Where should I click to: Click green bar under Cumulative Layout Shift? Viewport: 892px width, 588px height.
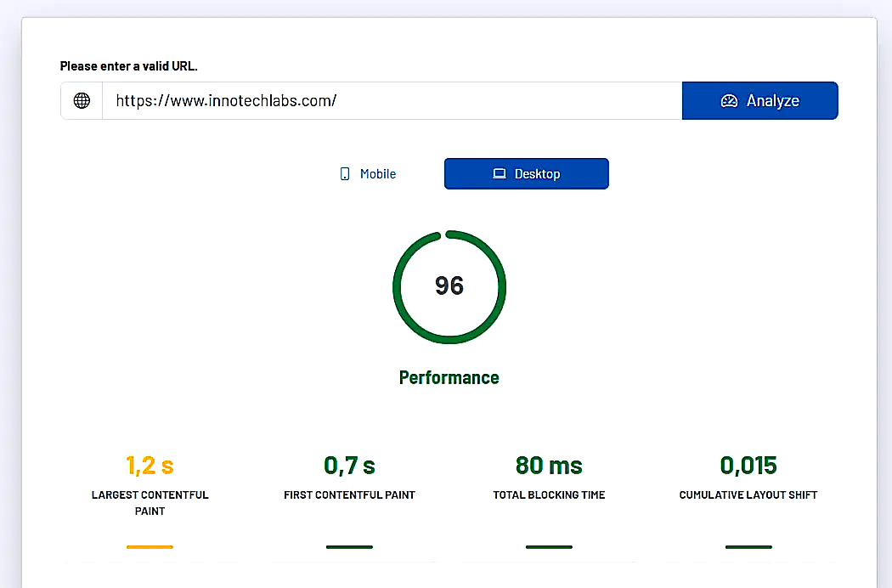pyautogui.click(x=748, y=547)
